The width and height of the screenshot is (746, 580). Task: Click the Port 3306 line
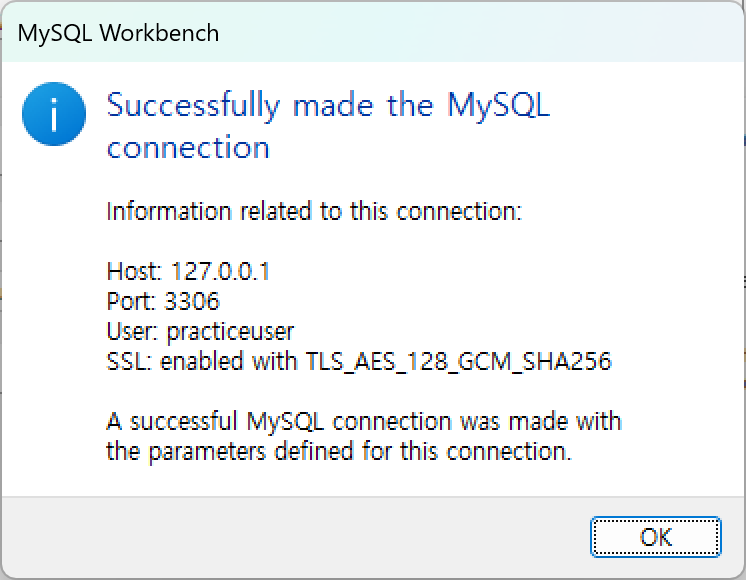tap(163, 301)
